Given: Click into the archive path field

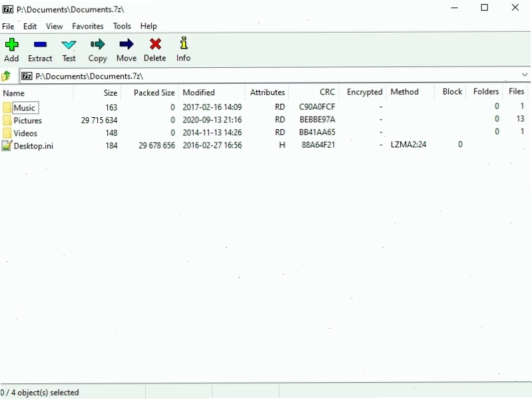Looking at the screenshot, I should coord(270,76).
